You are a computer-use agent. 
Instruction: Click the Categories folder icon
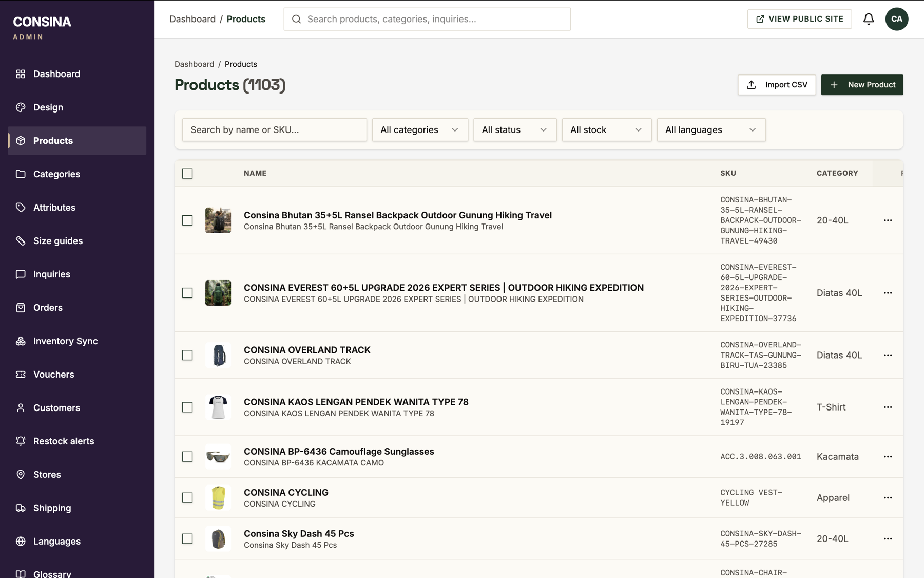pos(21,174)
